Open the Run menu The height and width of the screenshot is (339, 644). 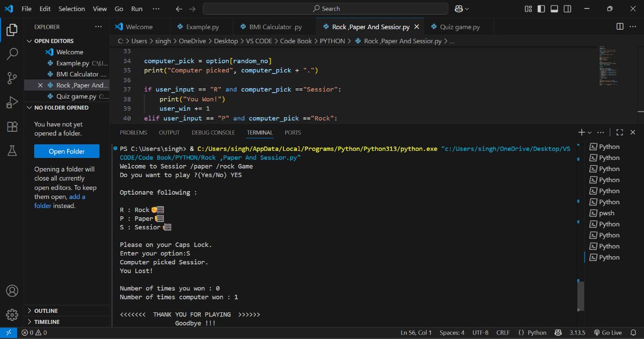(137, 9)
